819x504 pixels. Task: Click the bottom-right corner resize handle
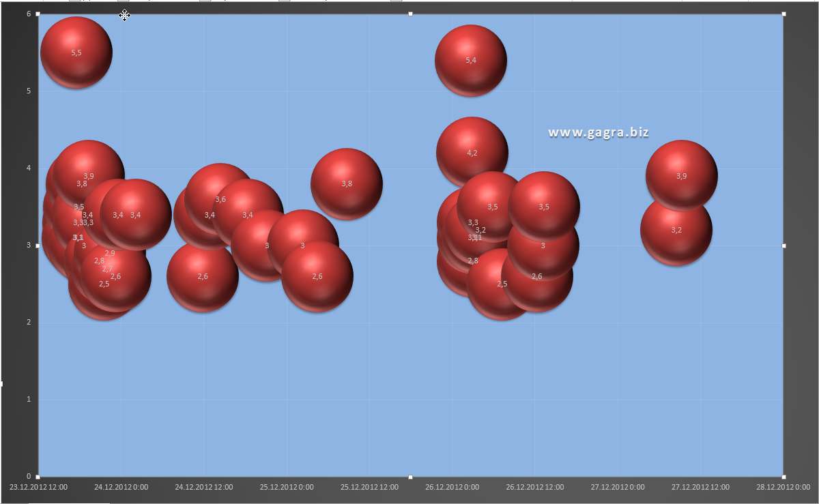(x=784, y=477)
